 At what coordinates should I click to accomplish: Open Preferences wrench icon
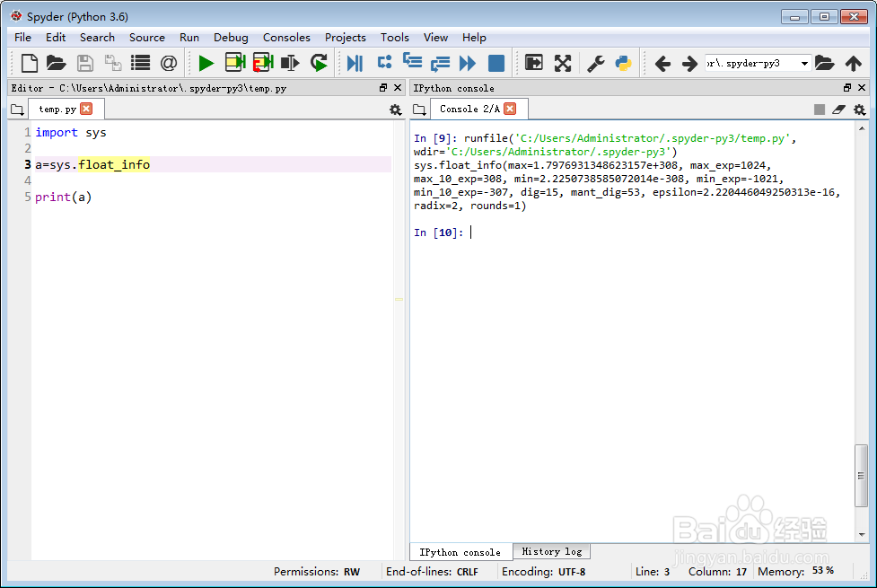coord(596,63)
